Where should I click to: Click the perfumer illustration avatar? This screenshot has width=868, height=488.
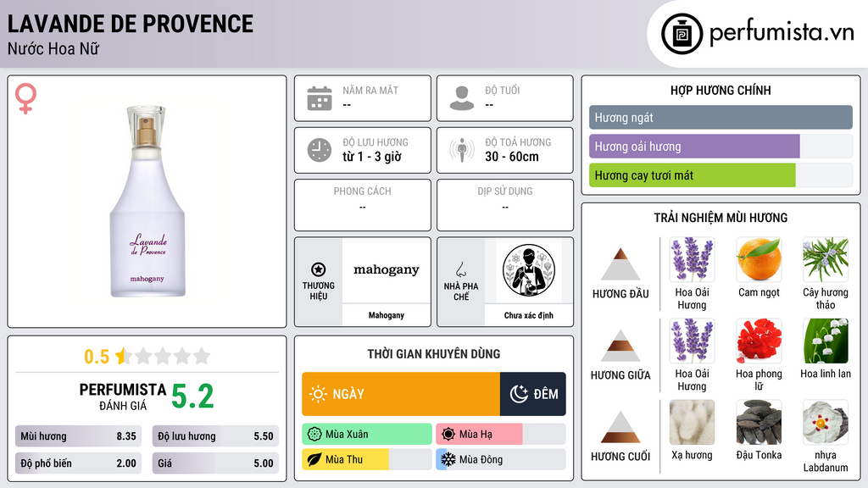tap(529, 270)
